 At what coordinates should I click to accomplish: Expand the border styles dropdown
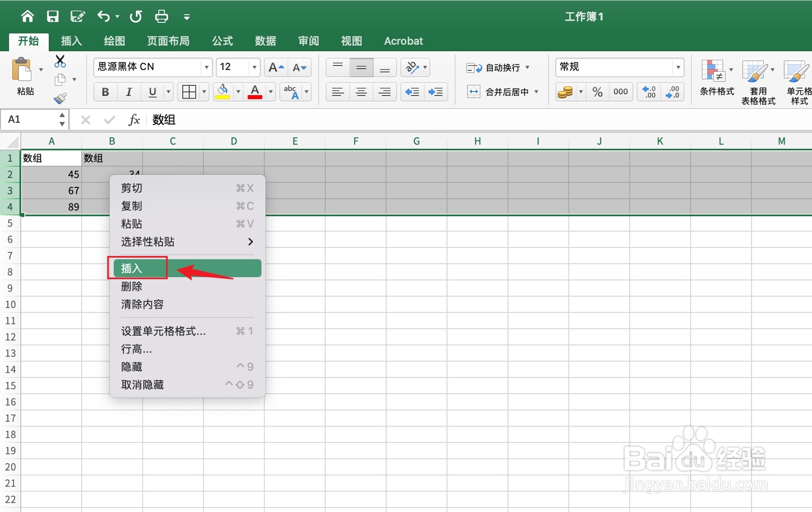coord(204,92)
